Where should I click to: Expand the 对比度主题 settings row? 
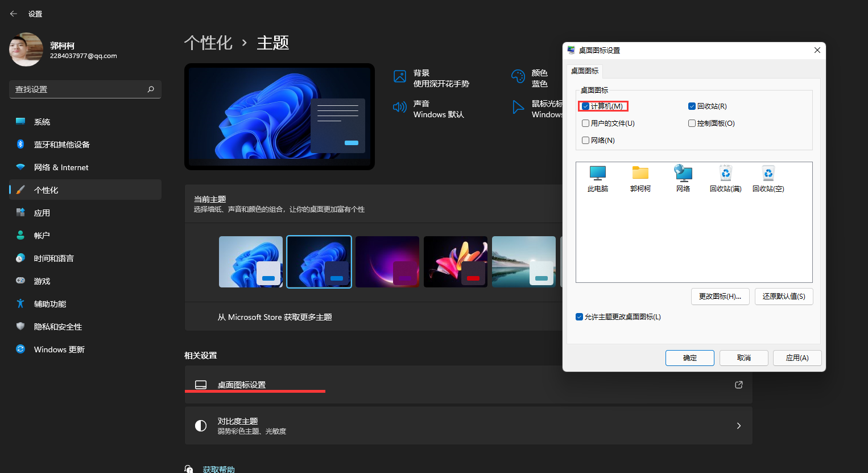(x=468, y=425)
